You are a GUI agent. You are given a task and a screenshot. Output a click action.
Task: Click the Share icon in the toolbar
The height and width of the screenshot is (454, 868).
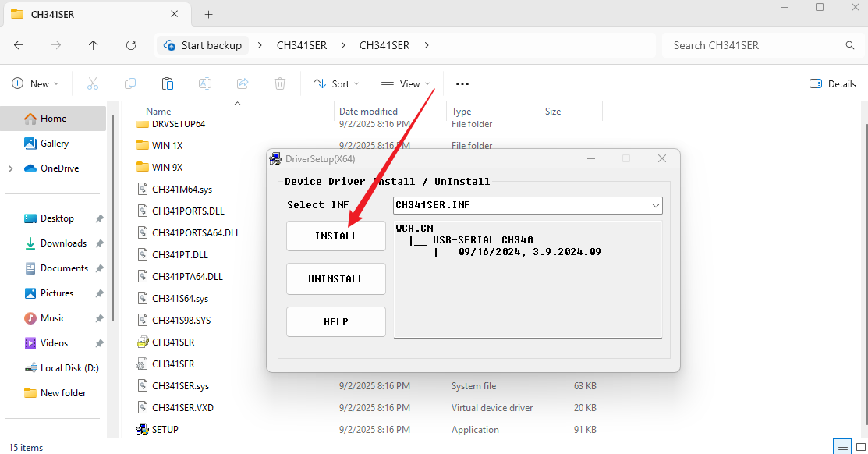243,83
